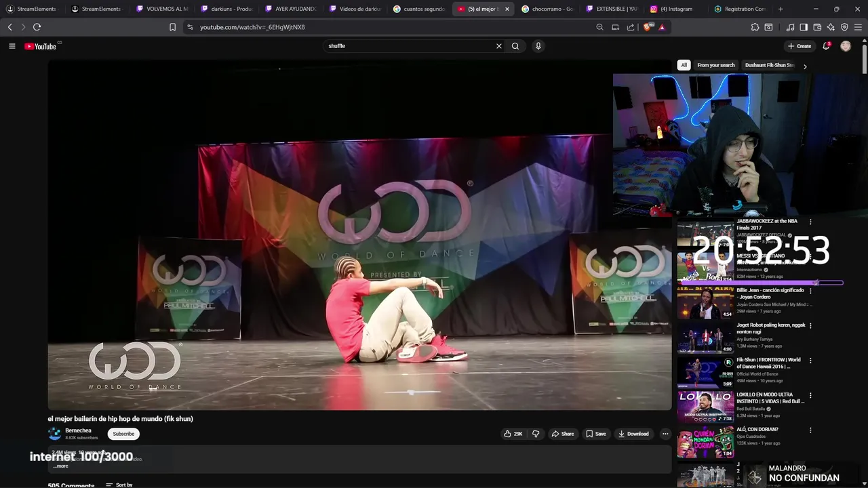
Task: Open Brave Rewards triangle icon
Action: click(x=662, y=27)
